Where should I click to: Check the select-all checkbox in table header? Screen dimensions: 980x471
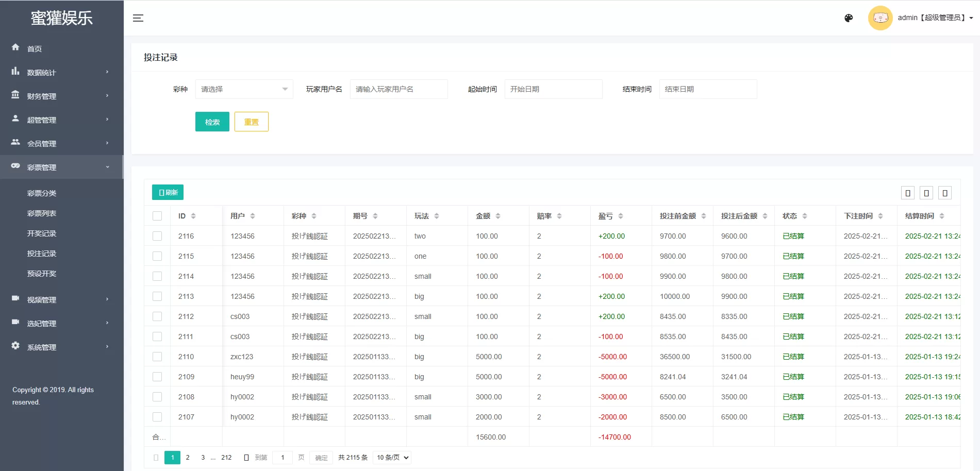157,216
